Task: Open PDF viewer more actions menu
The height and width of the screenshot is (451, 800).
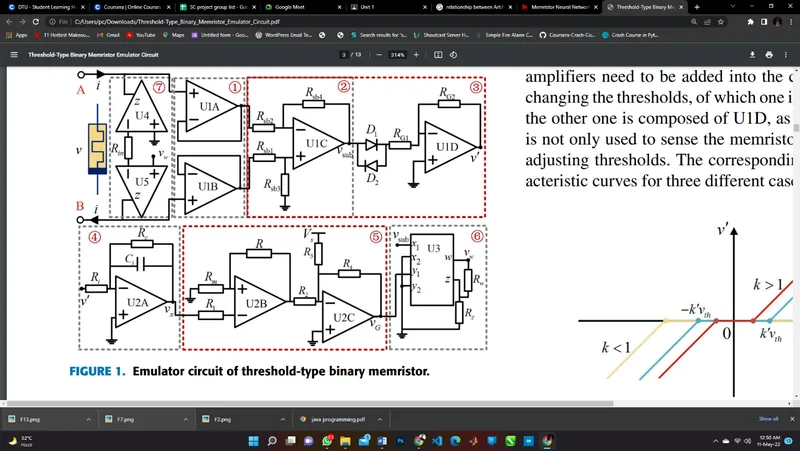Action: click(x=786, y=55)
